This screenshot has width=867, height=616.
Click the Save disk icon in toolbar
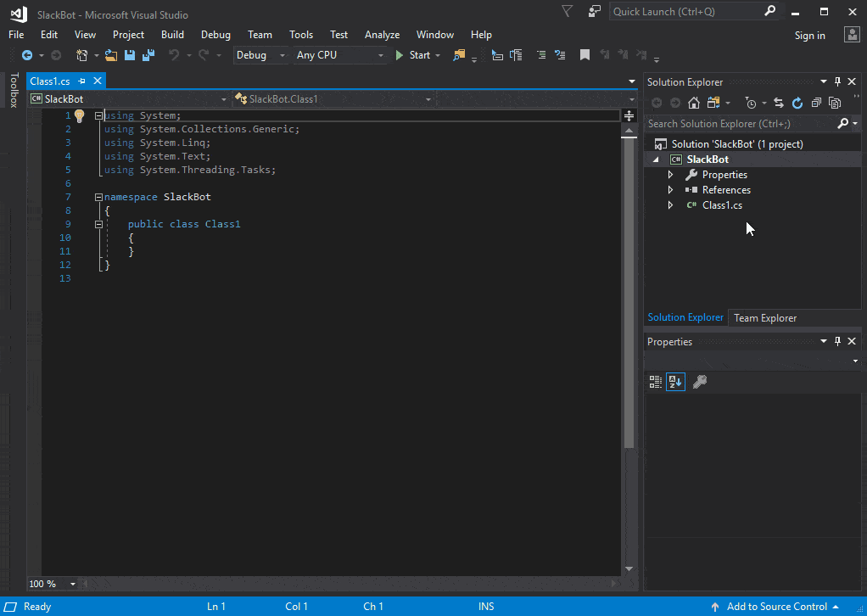(x=130, y=55)
